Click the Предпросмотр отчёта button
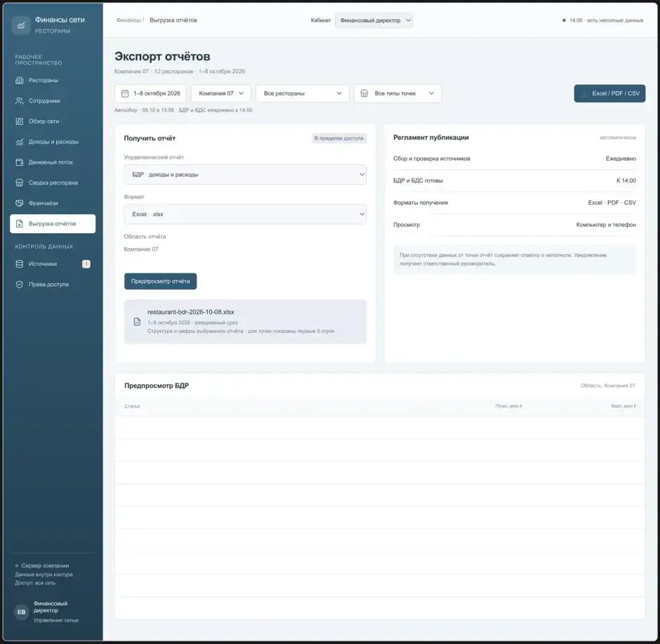 coord(160,281)
